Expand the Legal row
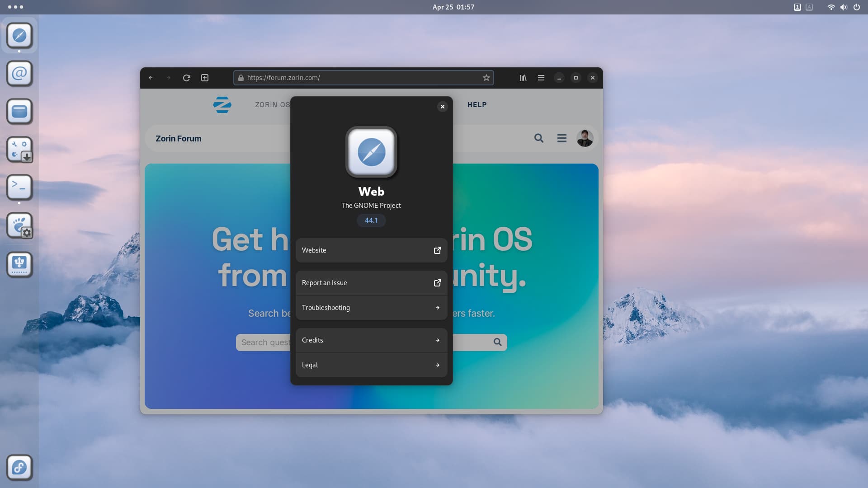This screenshot has width=868, height=488. [x=371, y=365]
